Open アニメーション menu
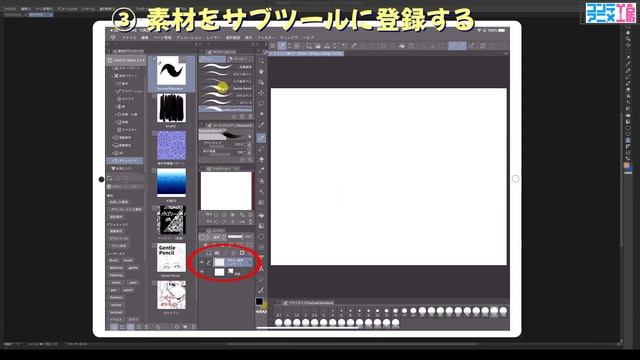 189,38
